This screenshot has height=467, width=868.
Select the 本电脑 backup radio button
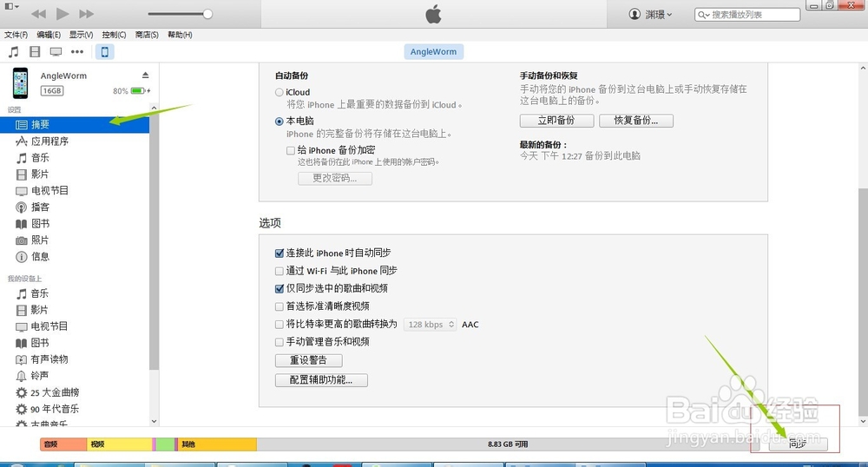click(279, 122)
